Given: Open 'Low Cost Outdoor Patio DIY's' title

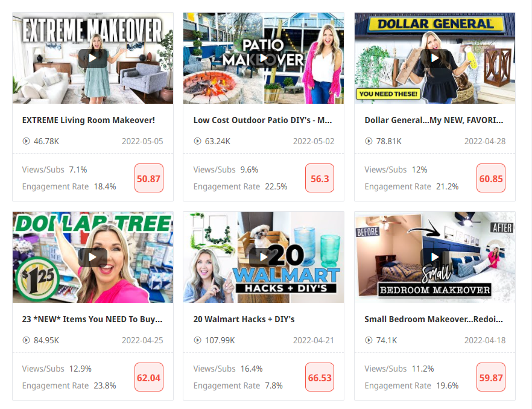Looking at the screenshot, I should (262, 120).
